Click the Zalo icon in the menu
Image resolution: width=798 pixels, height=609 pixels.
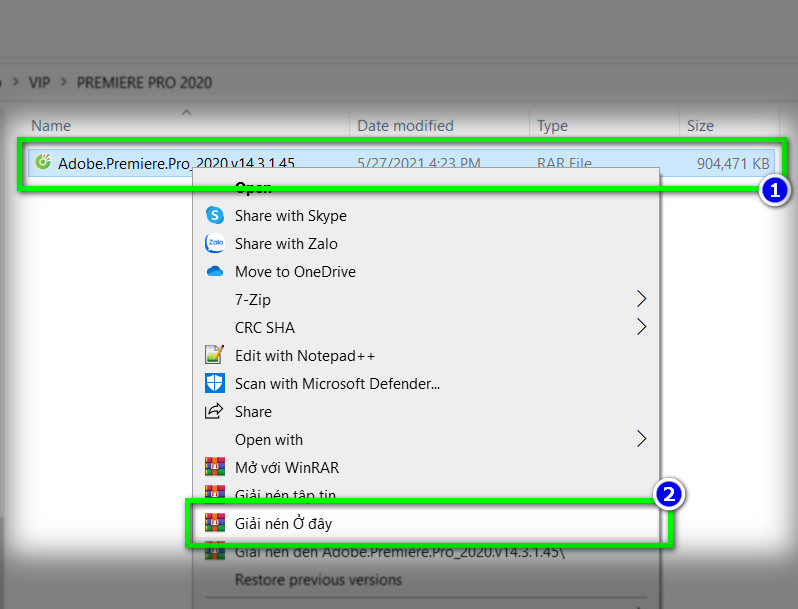214,243
